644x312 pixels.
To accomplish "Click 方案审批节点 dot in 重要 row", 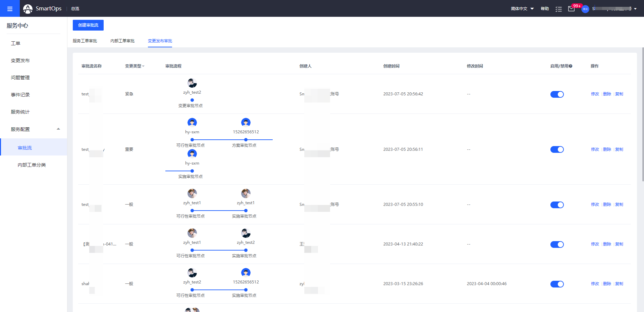I will (246, 140).
